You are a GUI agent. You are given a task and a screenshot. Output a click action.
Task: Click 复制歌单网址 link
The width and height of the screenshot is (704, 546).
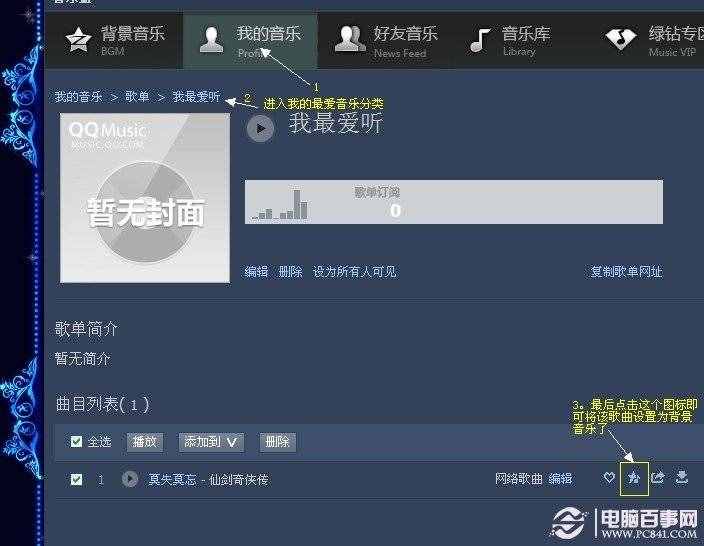626,272
